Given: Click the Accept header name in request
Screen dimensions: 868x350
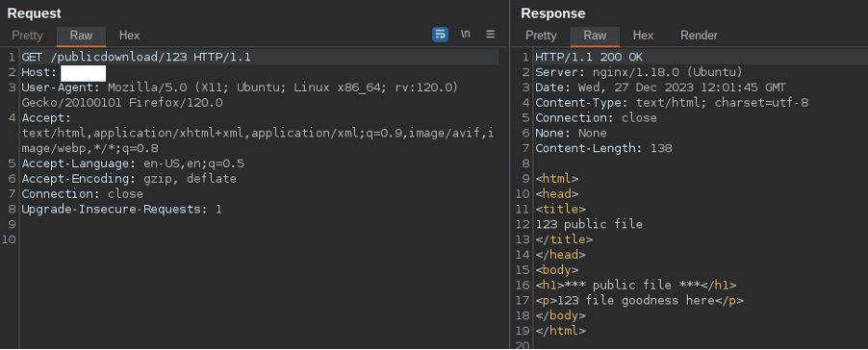Looking at the screenshot, I should 46,117.
